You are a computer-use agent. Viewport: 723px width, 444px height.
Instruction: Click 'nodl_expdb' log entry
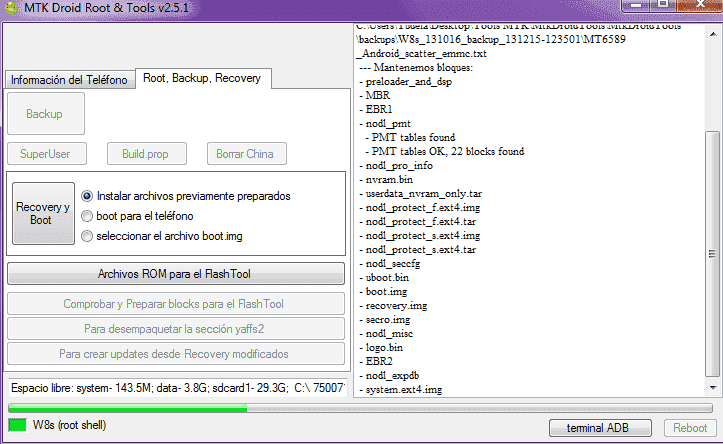point(392,376)
